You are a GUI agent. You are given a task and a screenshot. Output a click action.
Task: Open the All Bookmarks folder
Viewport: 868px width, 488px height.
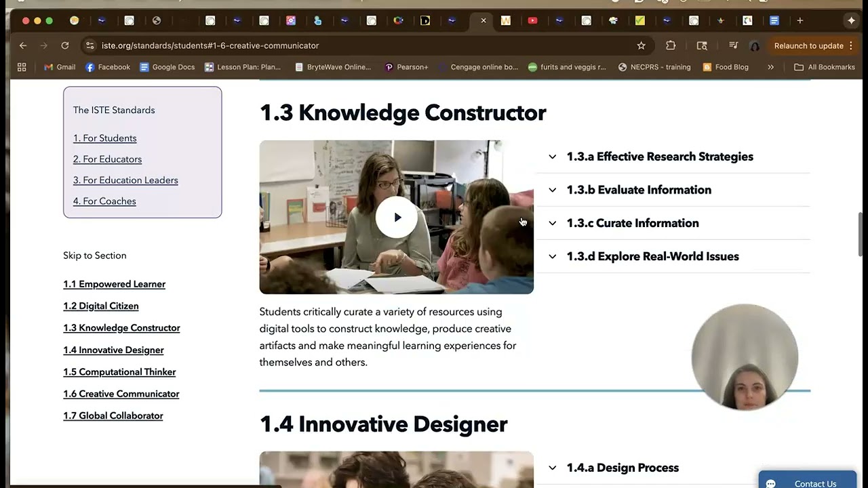pyautogui.click(x=825, y=67)
